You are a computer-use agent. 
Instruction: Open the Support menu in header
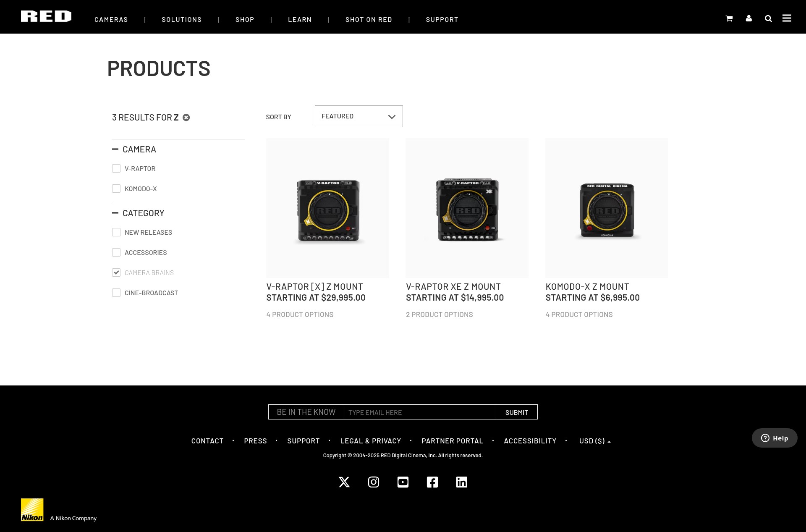tap(442, 19)
